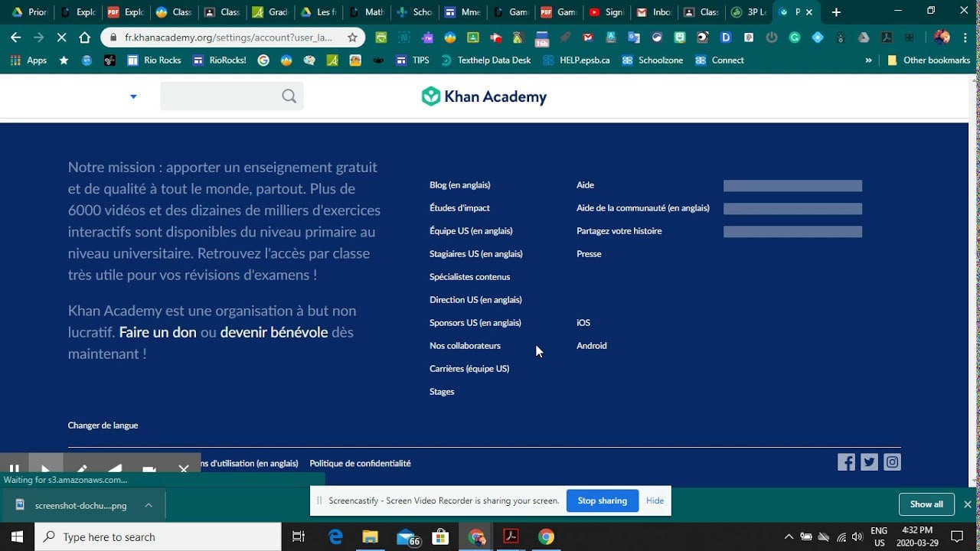Go to the browser home page
The height and width of the screenshot is (551, 980).
(x=85, y=37)
